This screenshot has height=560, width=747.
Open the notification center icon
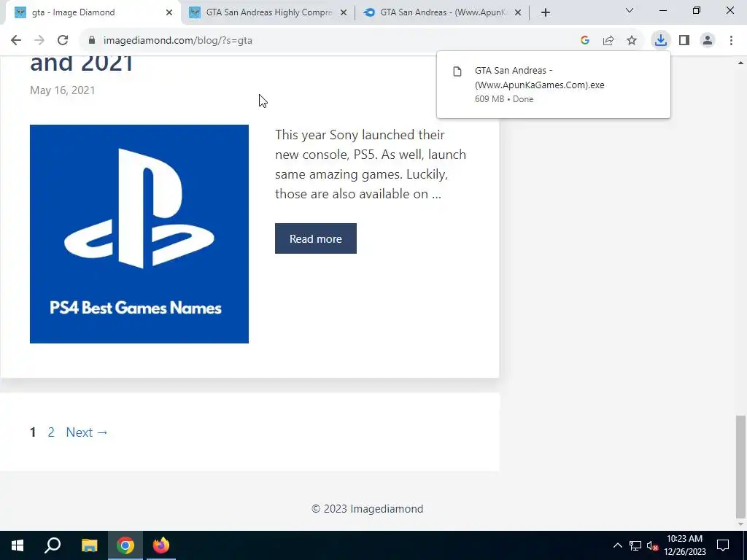pos(723,545)
